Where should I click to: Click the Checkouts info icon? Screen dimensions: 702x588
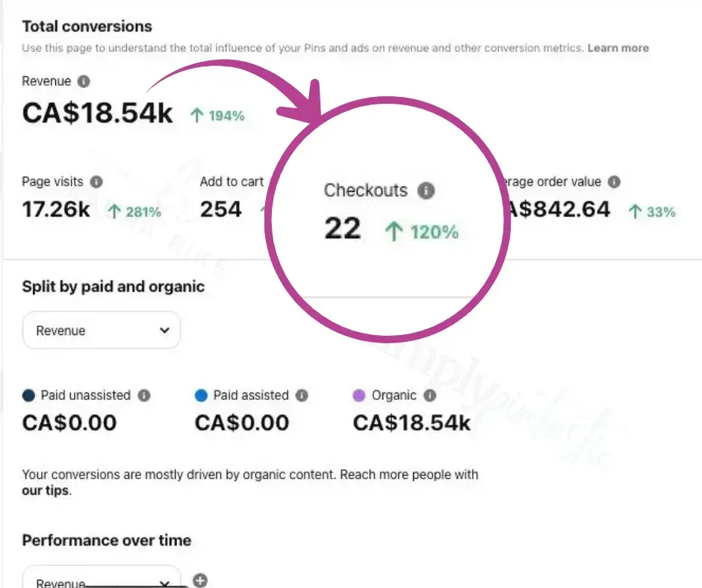pos(426,191)
